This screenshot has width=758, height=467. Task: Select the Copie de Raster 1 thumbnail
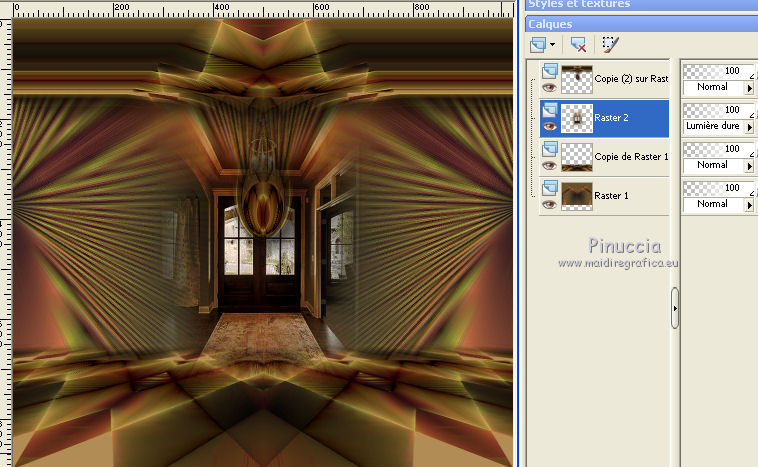click(x=577, y=157)
